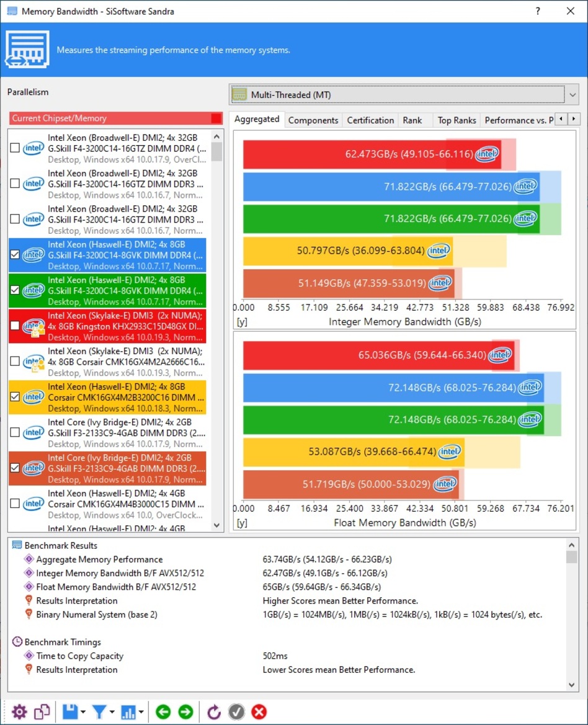Click the copy results icon in the toolbar
The image size is (588, 725).
(42, 711)
